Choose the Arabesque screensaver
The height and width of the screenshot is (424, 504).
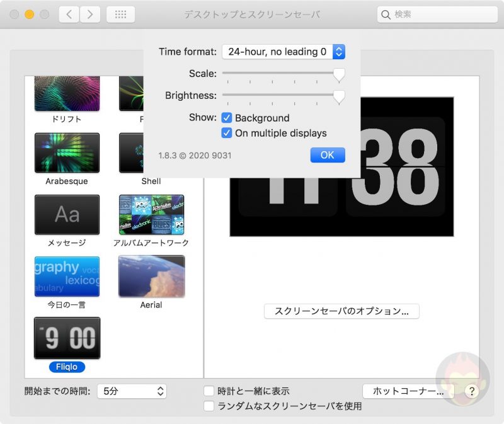67,153
